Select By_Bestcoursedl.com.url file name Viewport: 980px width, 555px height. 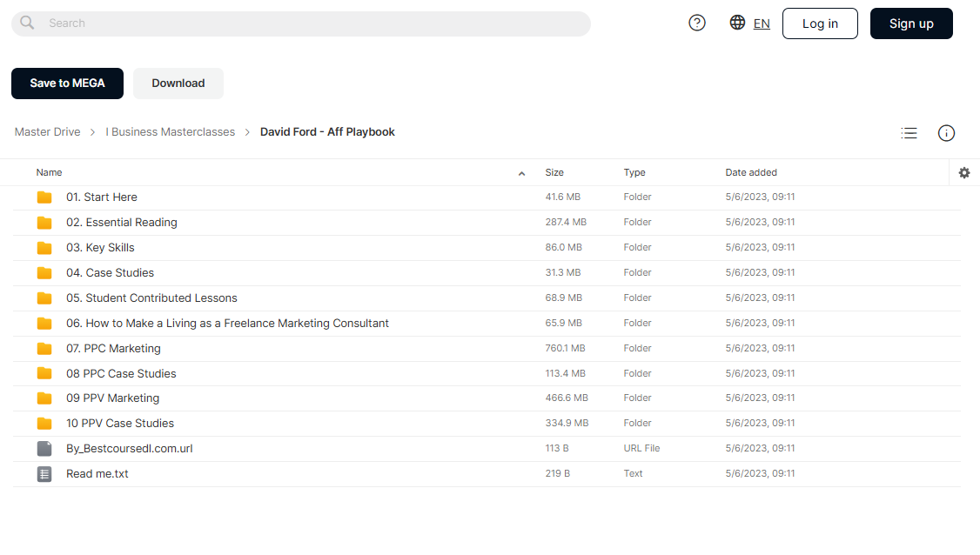pos(130,449)
